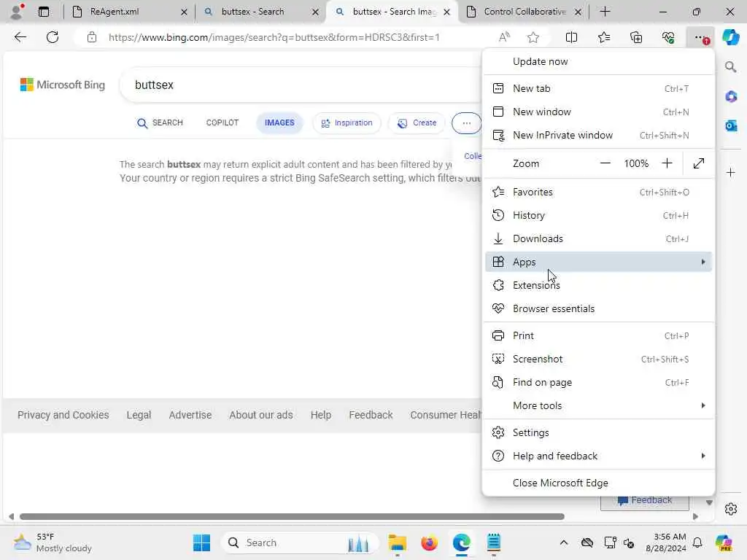
Task: Choose New tab from the menu
Action: tap(598, 88)
